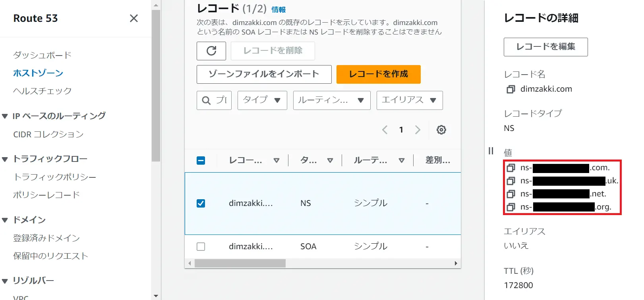Open table preferences gear icon

pyautogui.click(x=441, y=130)
